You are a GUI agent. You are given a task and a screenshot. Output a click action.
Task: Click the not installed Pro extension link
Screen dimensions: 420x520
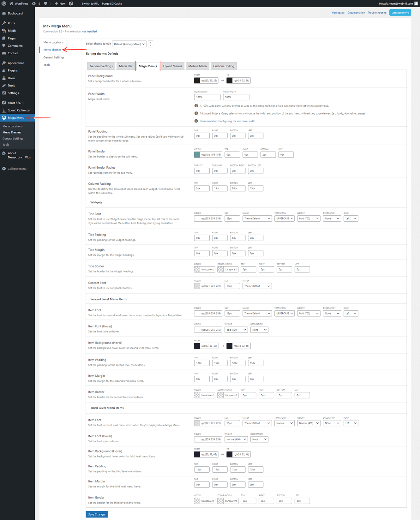click(89, 32)
